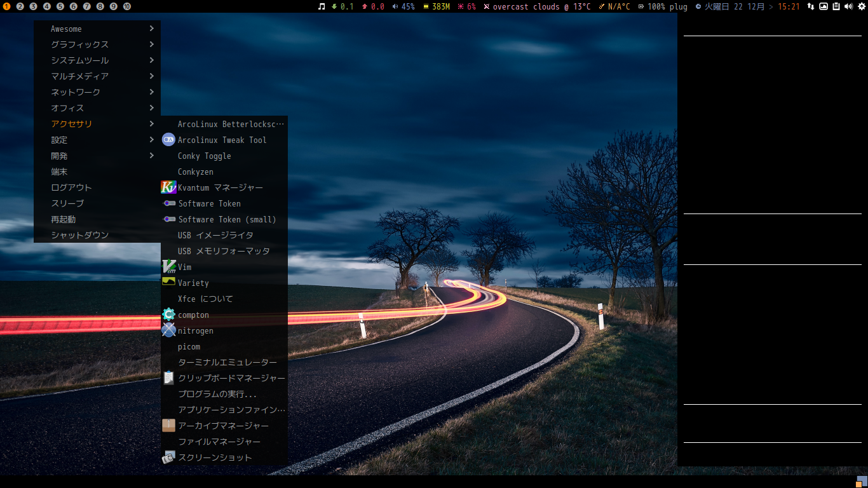This screenshot has width=868, height=488.
Task: Switch to workspace tag 2
Action: point(20,6)
